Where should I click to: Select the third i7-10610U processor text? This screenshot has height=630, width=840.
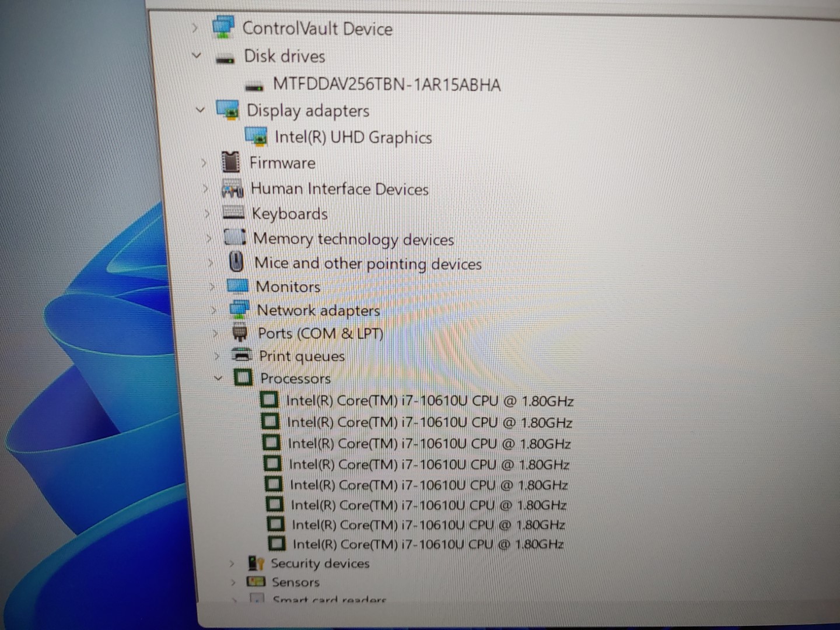pos(429,444)
